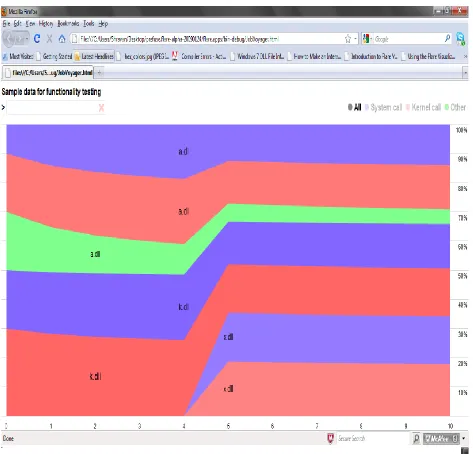Image resolution: width=473 pixels, height=454 pixels.
Task: Open the Introduction to Flare bookmark
Action: click(371, 56)
